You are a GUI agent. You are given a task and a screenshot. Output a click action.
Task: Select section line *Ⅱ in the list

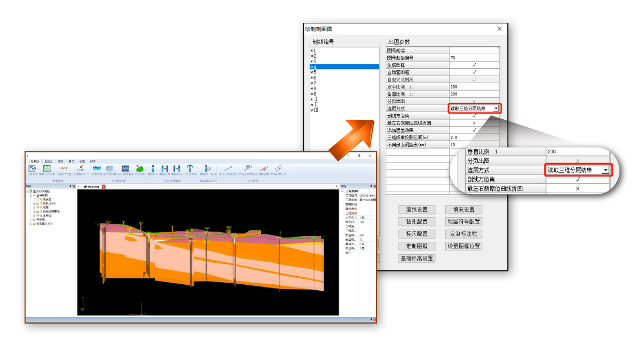point(344,105)
